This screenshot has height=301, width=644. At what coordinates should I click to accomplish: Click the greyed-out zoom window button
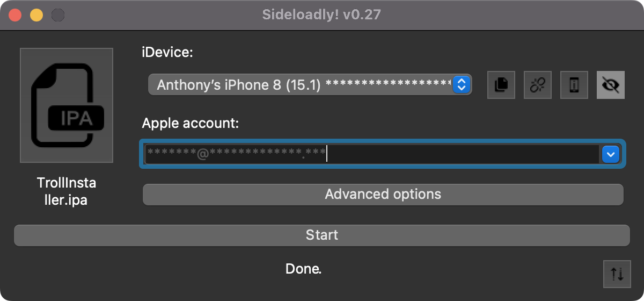pos(58,15)
